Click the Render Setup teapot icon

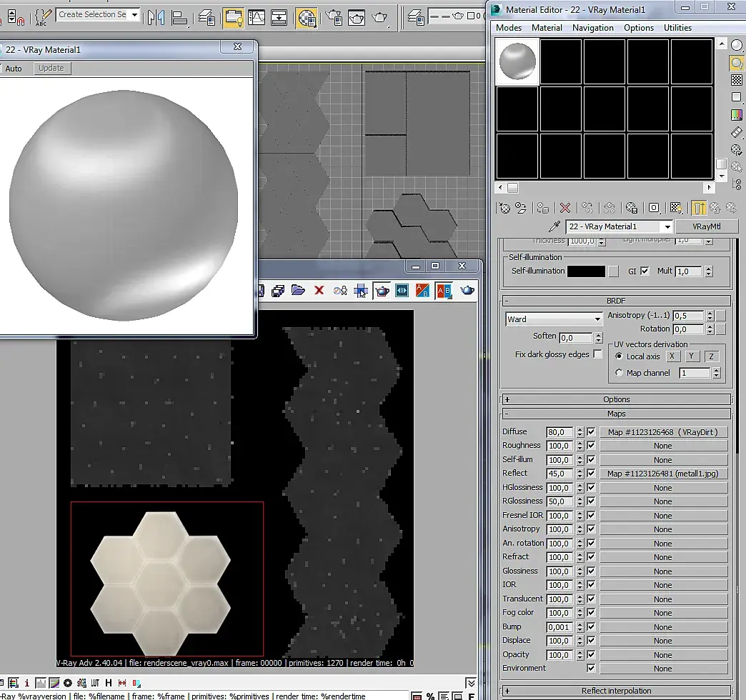(x=332, y=17)
